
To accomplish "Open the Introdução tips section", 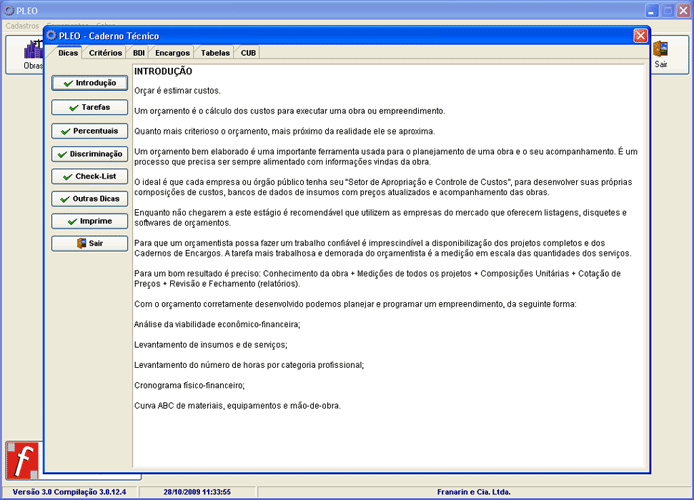I will [89, 83].
